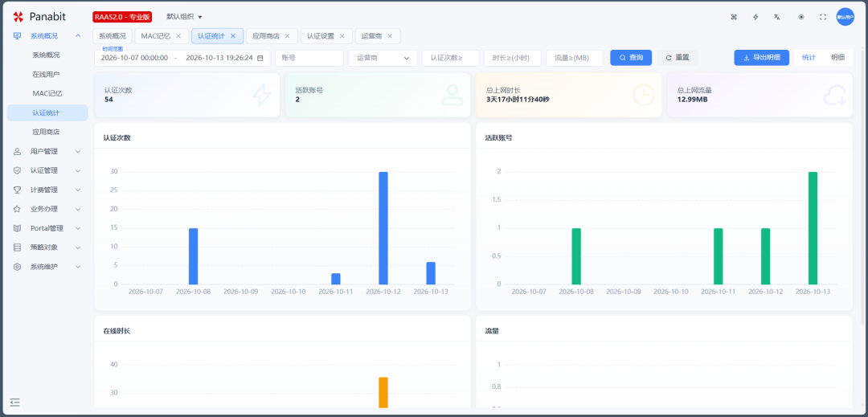Click the cloud download icon on 总上网流量 card

click(834, 95)
